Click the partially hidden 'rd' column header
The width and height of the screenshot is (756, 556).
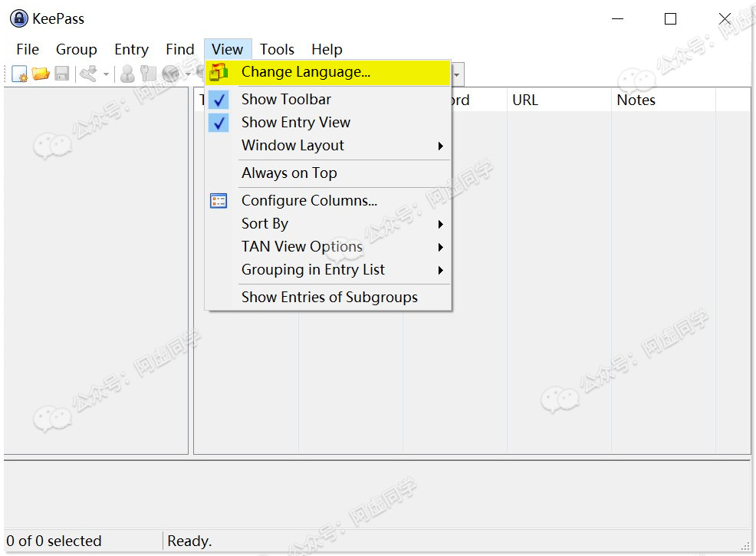click(x=478, y=100)
